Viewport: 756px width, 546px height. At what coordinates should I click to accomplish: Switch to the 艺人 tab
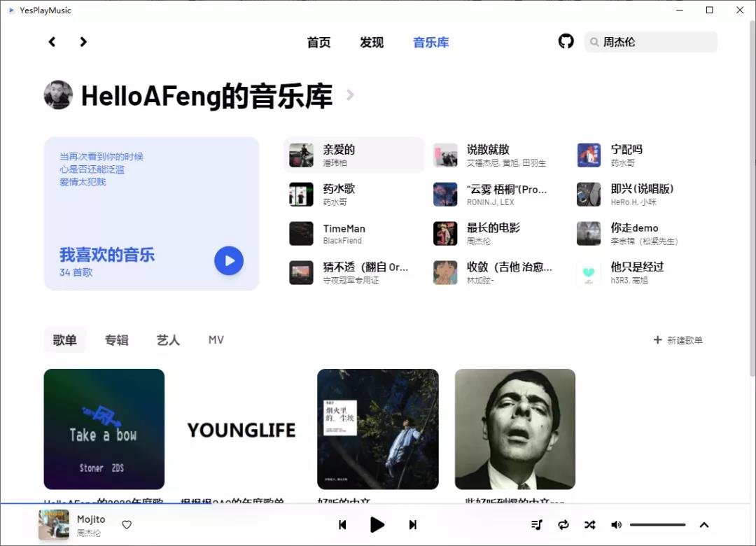point(168,340)
